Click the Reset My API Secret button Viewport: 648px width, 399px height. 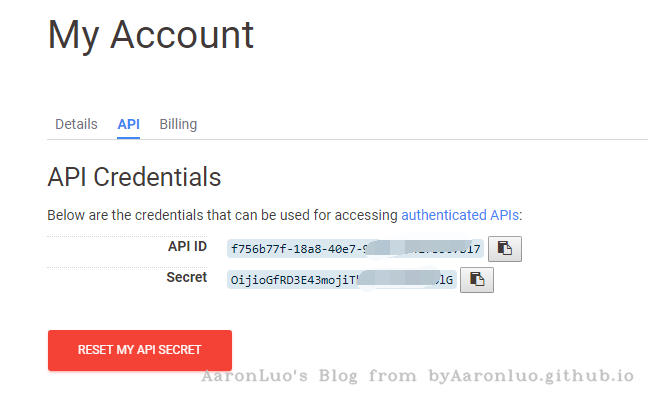140,350
